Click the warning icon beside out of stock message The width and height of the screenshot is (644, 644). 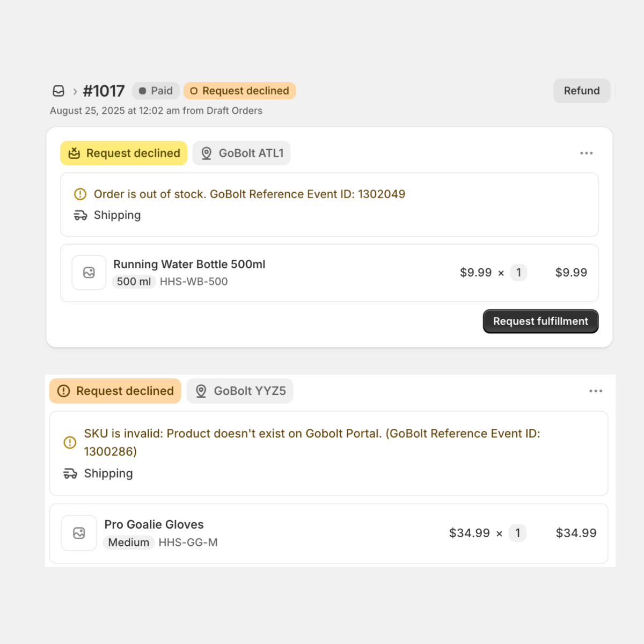click(80, 194)
